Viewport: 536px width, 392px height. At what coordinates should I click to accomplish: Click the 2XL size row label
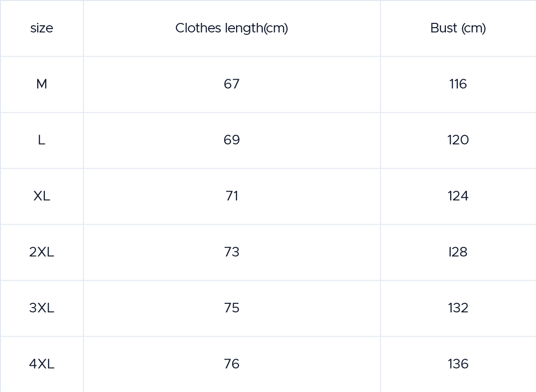click(x=41, y=252)
